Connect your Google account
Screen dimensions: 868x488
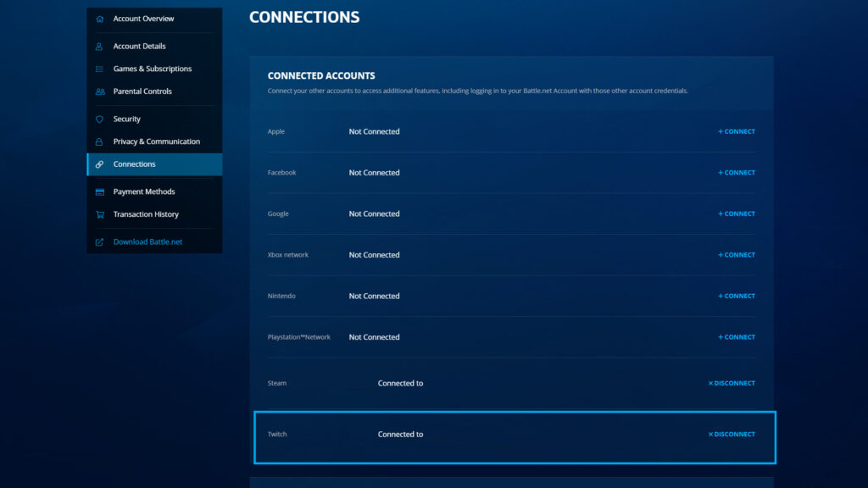pyautogui.click(x=736, y=213)
